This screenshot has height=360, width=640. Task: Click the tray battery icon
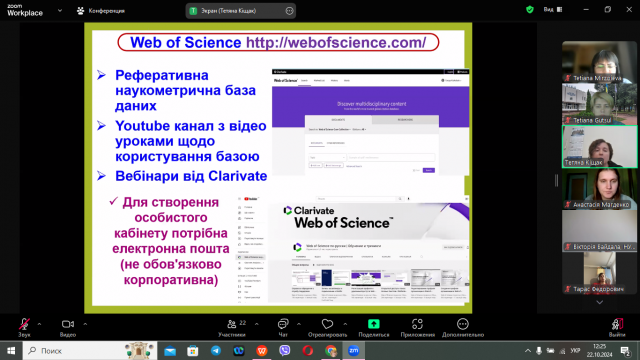(x=551, y=351)
